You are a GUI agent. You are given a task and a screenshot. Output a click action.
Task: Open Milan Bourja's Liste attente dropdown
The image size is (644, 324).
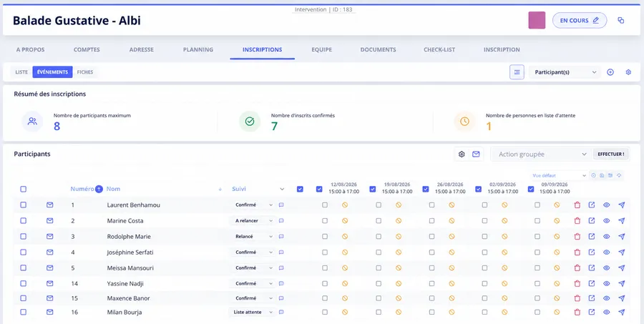(x=252, y=312)
